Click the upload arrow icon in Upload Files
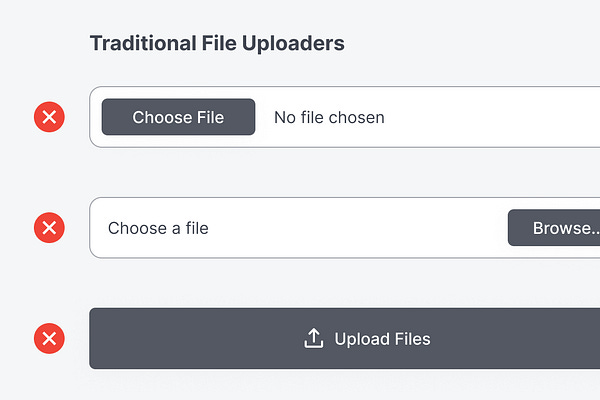This screenshot has width=600, height=400. (x=313, y=338)
